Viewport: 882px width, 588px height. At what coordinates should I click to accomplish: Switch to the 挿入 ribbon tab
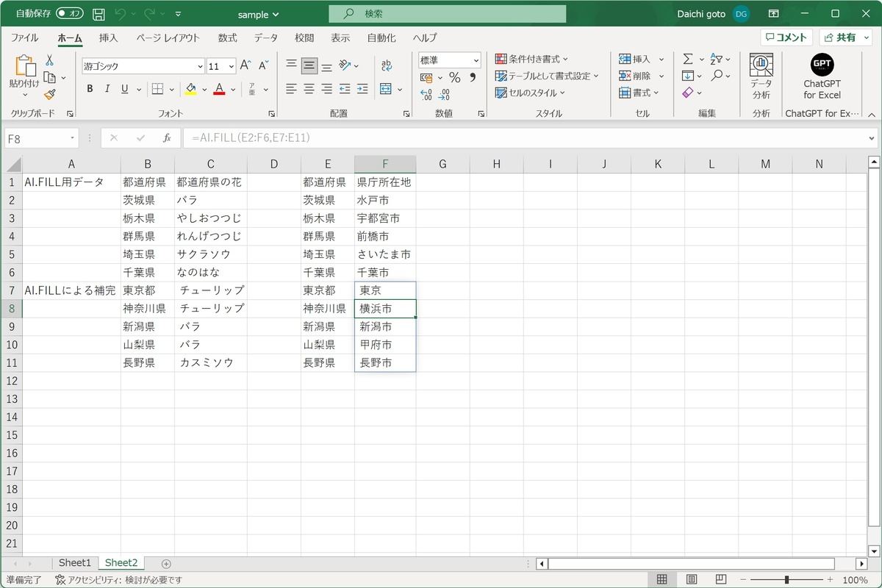108,37
